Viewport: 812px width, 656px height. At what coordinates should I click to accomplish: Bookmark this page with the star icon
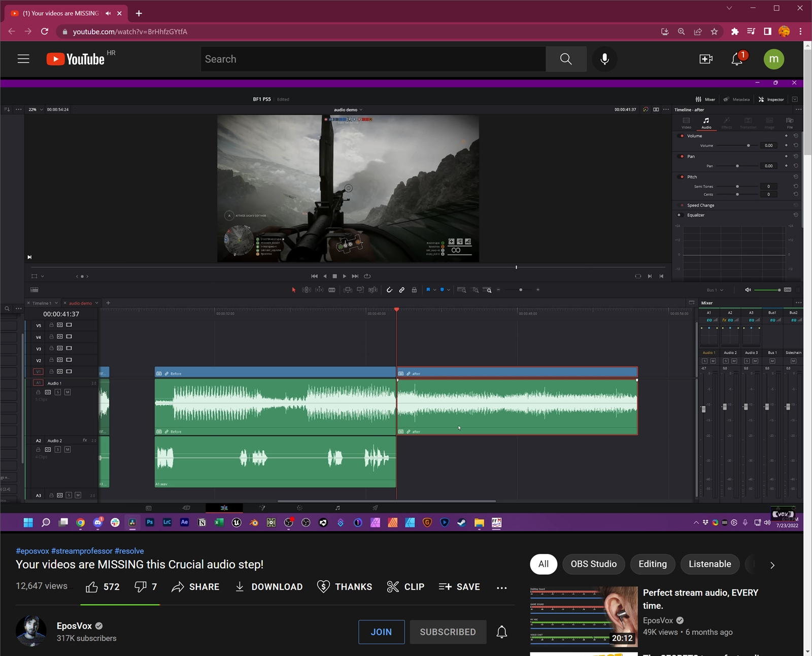tap(715, 31)
